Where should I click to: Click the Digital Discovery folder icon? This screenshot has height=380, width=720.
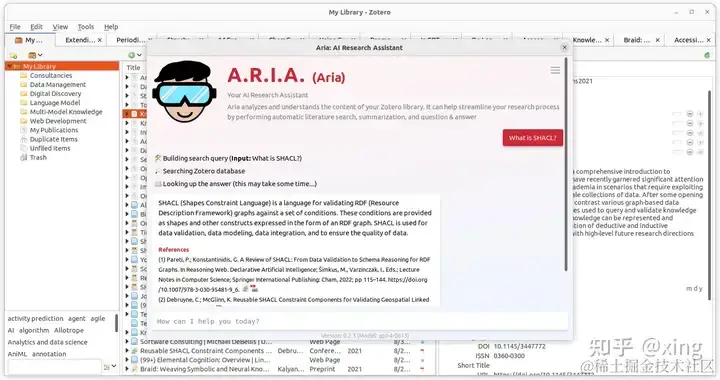tap(23, 94)
